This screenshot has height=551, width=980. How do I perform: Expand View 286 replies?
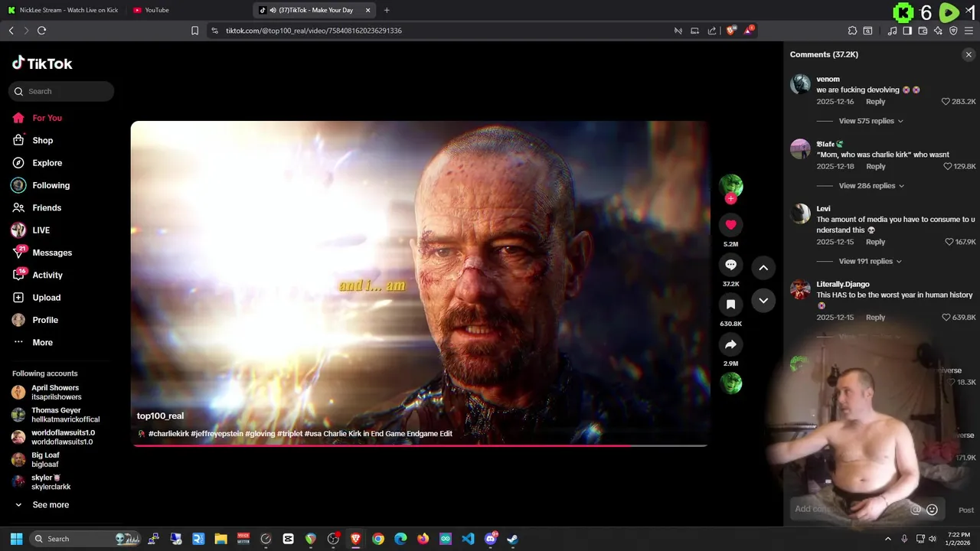tap(871, 186)
